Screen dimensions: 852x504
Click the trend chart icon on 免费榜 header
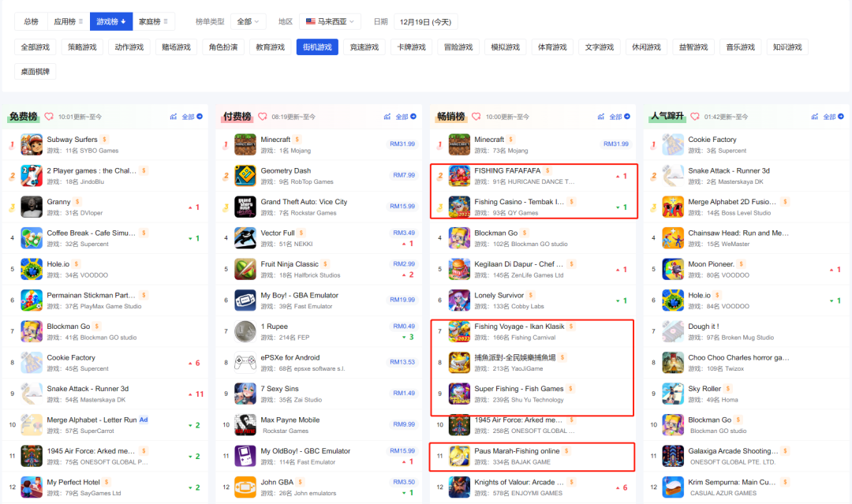[x=172, y=116]
